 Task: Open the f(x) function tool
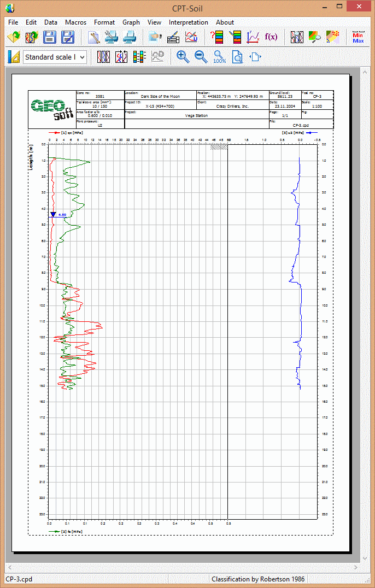point(271,37)
